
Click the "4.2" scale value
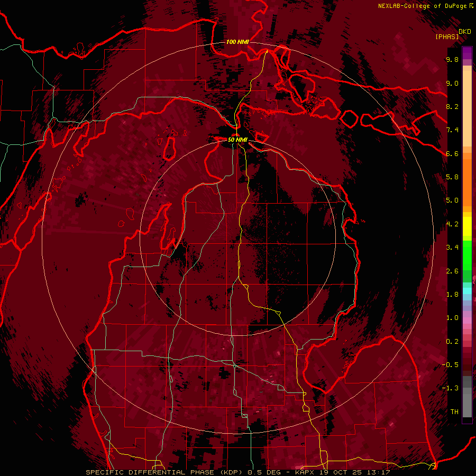coord(452,224)
